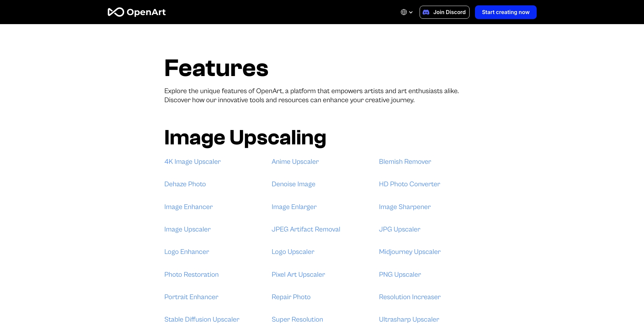Select the Blemish Remover link
The width and height of the screenshot is (644, 335).
(405, 161)
